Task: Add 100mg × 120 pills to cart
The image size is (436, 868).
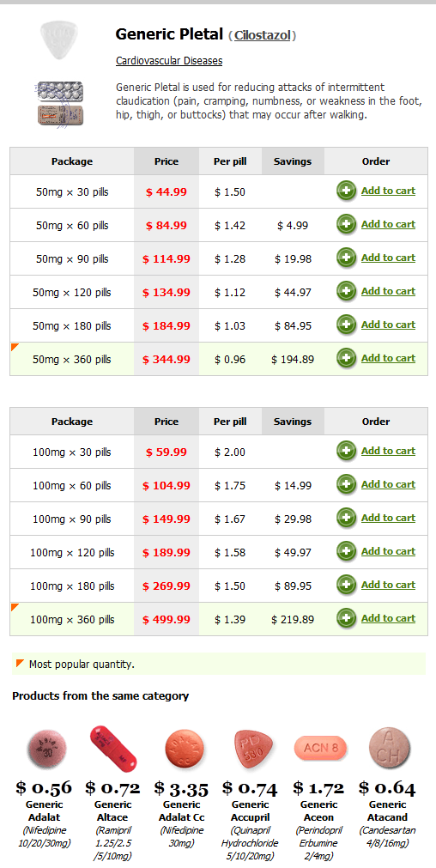Action: point(388,551)
